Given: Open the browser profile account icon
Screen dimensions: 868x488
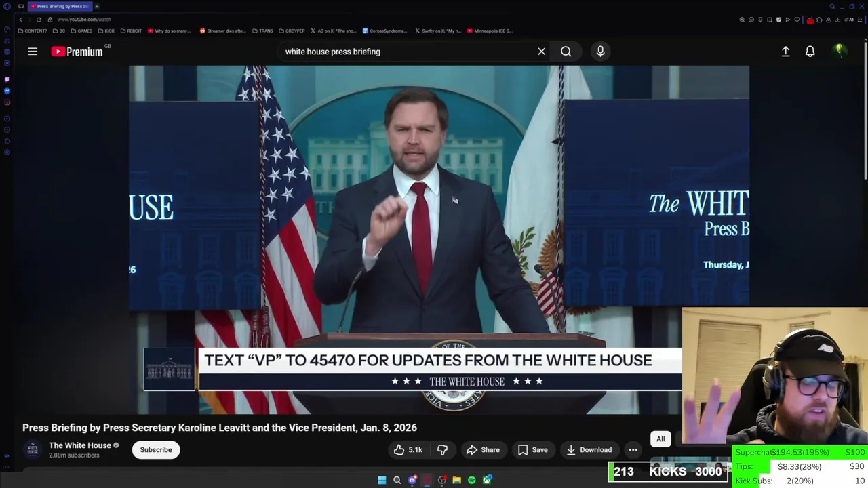Looking at the screenshot, I should [829, 20].
